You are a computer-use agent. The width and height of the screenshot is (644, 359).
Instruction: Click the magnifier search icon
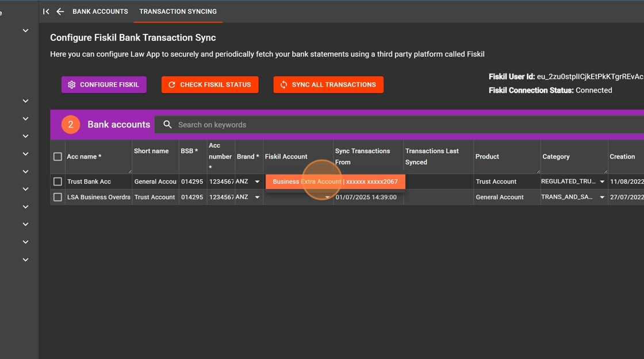pos(167,124)
